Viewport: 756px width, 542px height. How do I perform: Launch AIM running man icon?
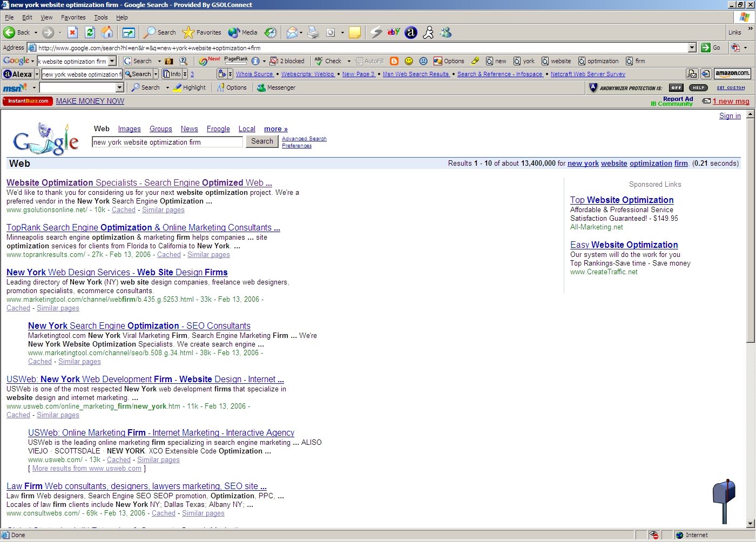tap(428, 32)
